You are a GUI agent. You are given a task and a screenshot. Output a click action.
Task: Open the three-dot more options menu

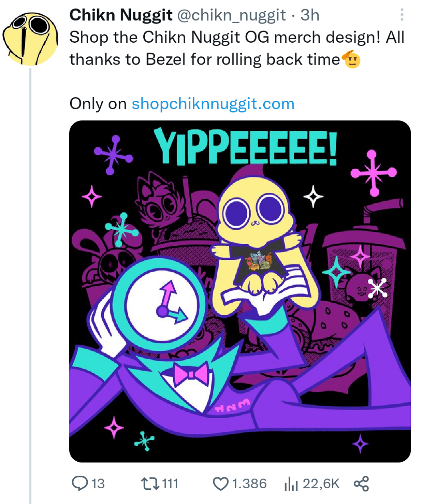401,15
